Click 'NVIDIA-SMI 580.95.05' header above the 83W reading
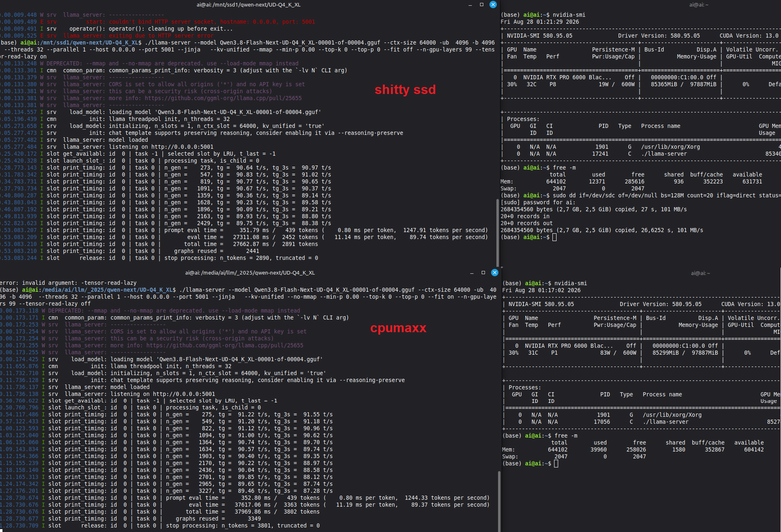The height and width of the screenshot is (532, 781). pyautogui.click(x=541, y=304)
